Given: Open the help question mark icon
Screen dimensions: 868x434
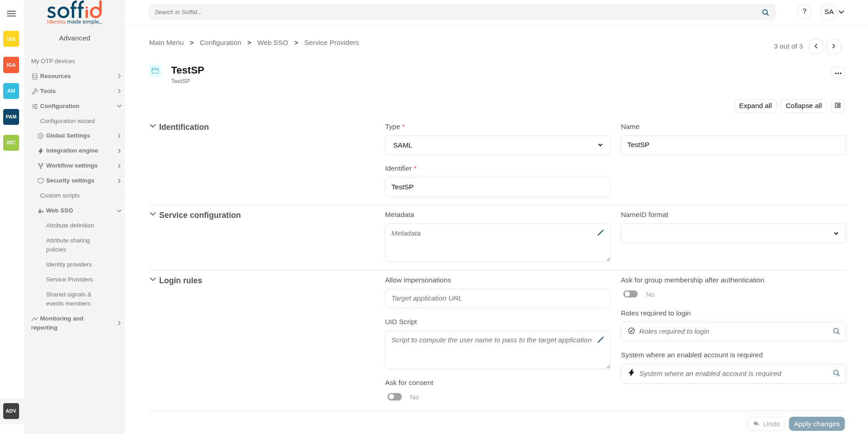Looking at the screenshot, I should 804,12.
